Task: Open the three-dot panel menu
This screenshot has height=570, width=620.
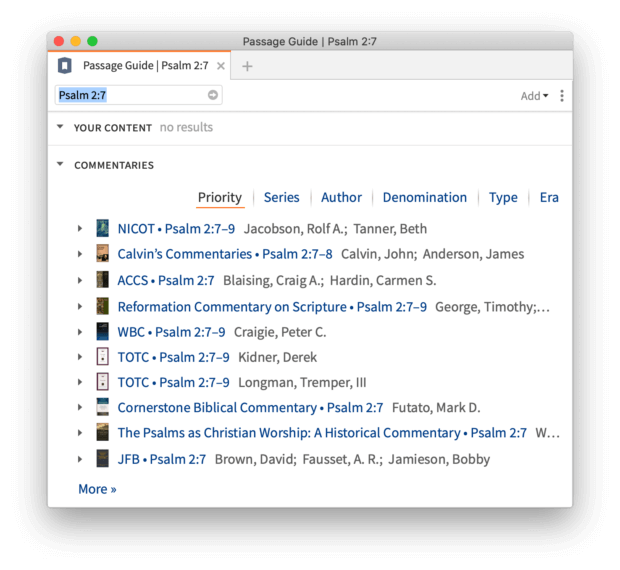Action: click(562, 96)
